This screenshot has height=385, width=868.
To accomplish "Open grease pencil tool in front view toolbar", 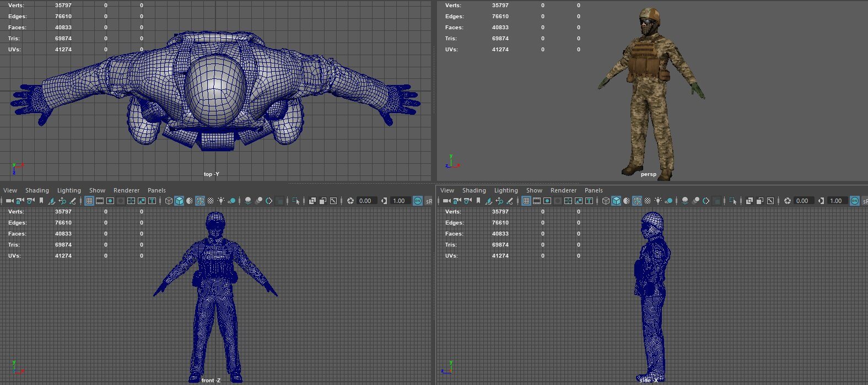I will pyautogui.click(x=72, y=201).
